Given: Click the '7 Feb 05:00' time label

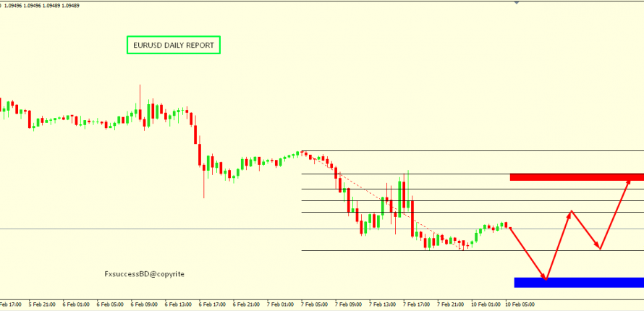Looking at the screenshot, I should pyautogui.click(x=315, y=304).
